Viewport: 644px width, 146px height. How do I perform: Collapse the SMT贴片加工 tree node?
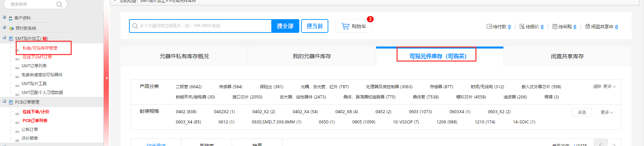pos(4,38)
